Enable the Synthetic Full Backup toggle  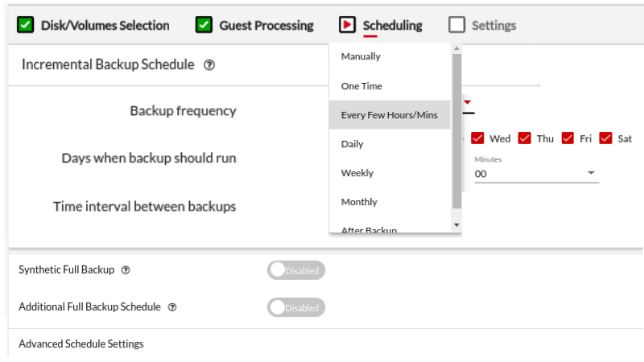pos(295,270)
